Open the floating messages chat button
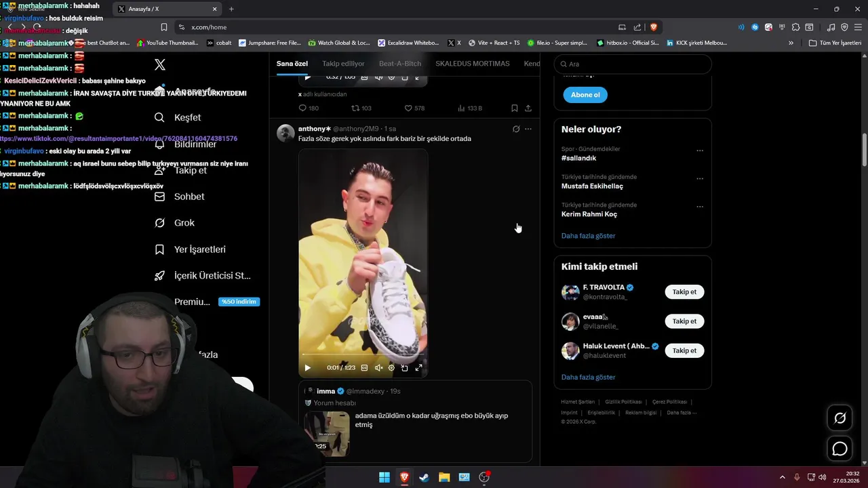The image size is (868, 488). [840, 449]
